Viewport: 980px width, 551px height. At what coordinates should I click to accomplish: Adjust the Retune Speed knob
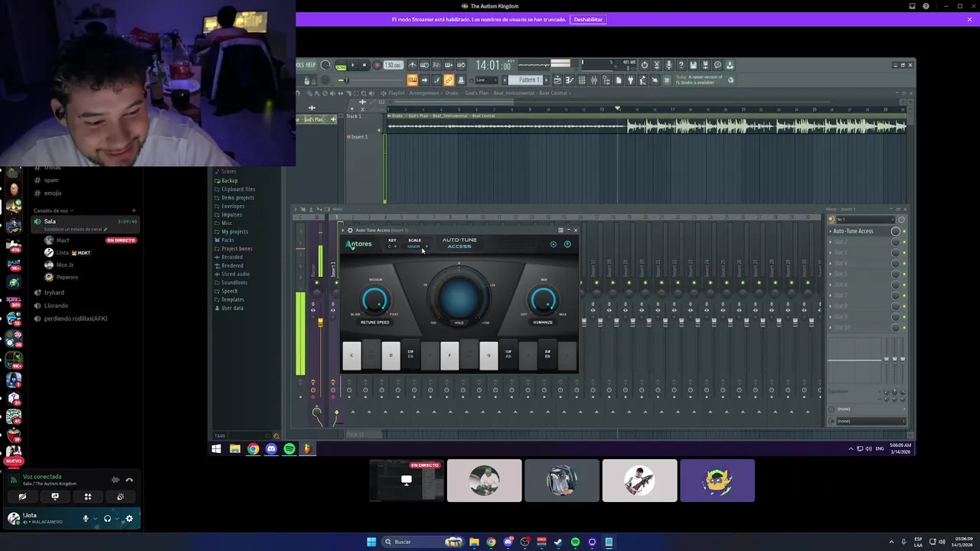pos(375,301)
